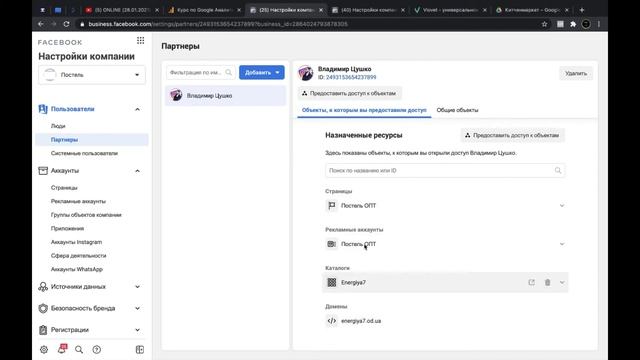The width and height of the screenshot is (640, 360).
Task: Open Сфера деятельности in the sidebar
Action: click(x=78, y=256)
